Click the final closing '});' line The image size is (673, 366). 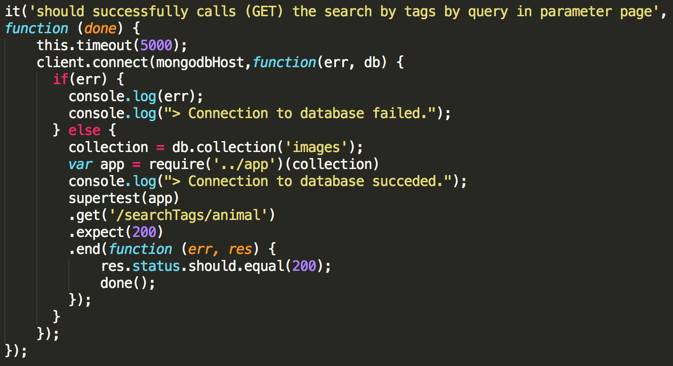16,351
